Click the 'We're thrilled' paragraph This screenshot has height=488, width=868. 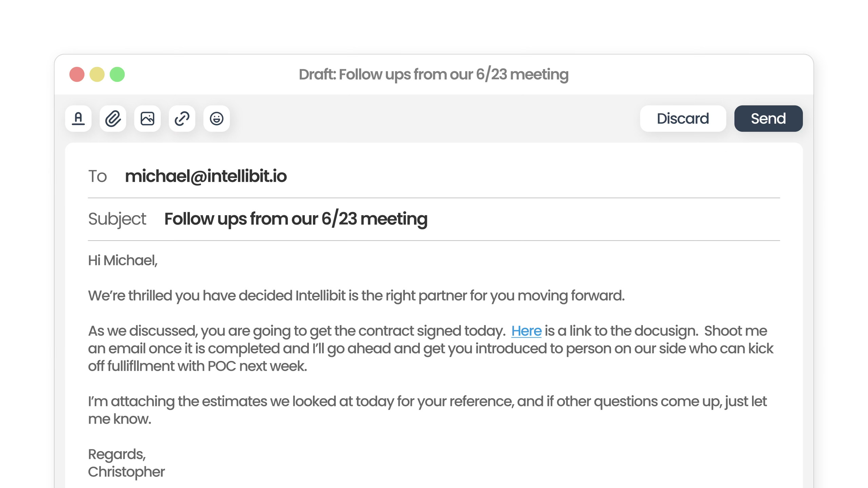click(356, 296)
